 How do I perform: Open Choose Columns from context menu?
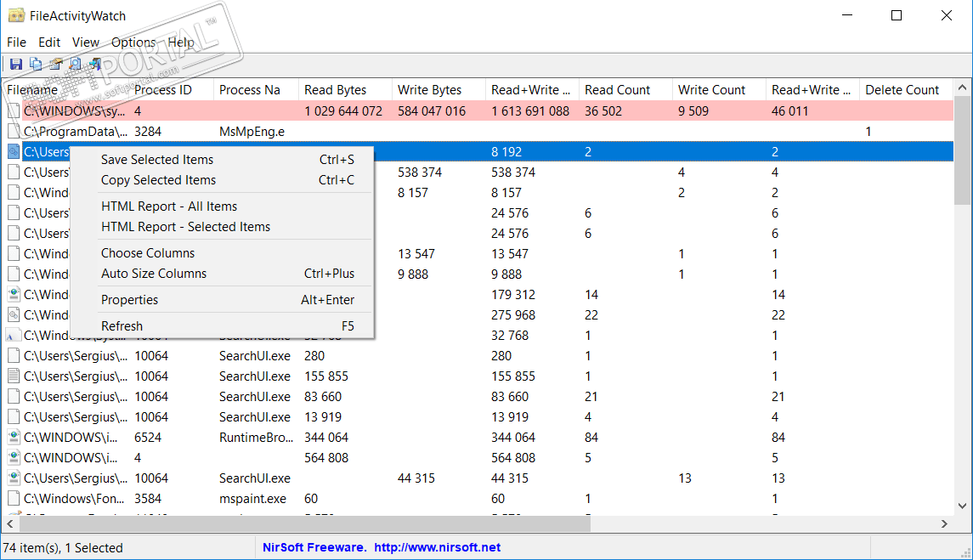[222, 252]
